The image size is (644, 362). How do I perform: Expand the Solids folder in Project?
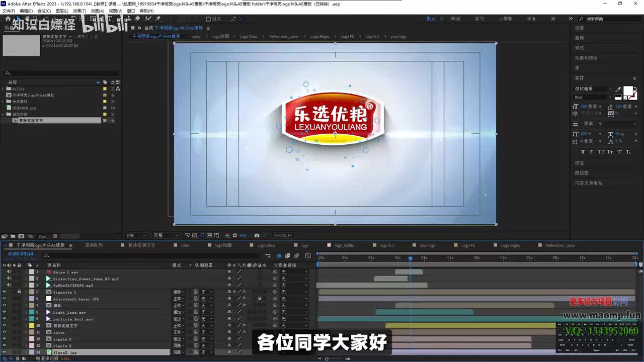click(3, 88)
